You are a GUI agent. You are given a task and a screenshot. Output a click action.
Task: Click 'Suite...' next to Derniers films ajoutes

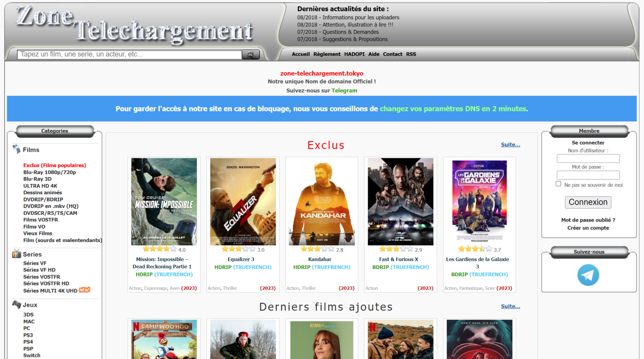pos(510,306)
